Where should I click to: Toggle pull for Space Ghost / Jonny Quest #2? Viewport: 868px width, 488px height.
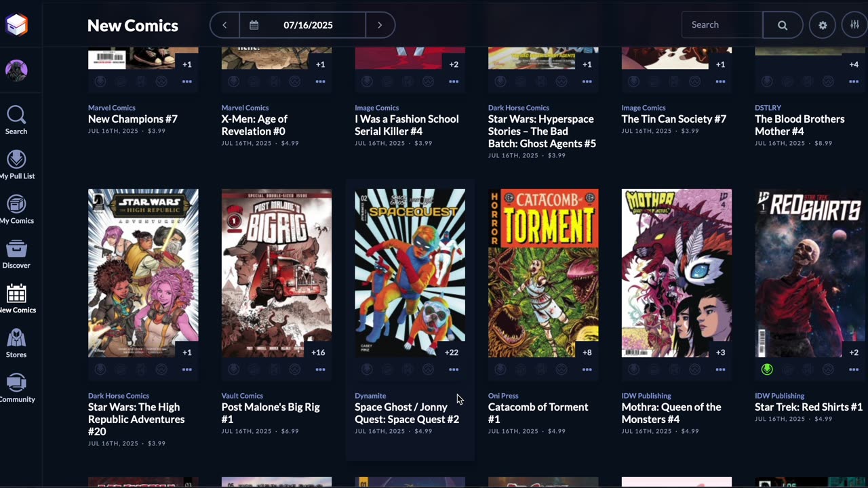click(367, 369)
